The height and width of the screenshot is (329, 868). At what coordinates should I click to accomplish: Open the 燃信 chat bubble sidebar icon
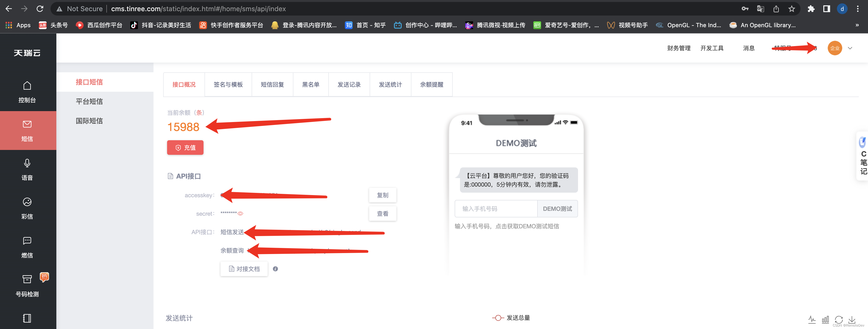27,240
